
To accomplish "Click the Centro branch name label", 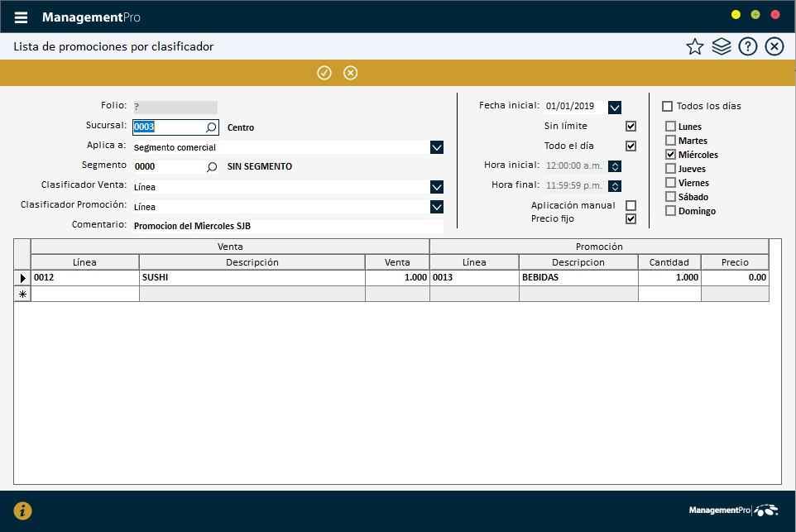I will click(x=241, y=128).
